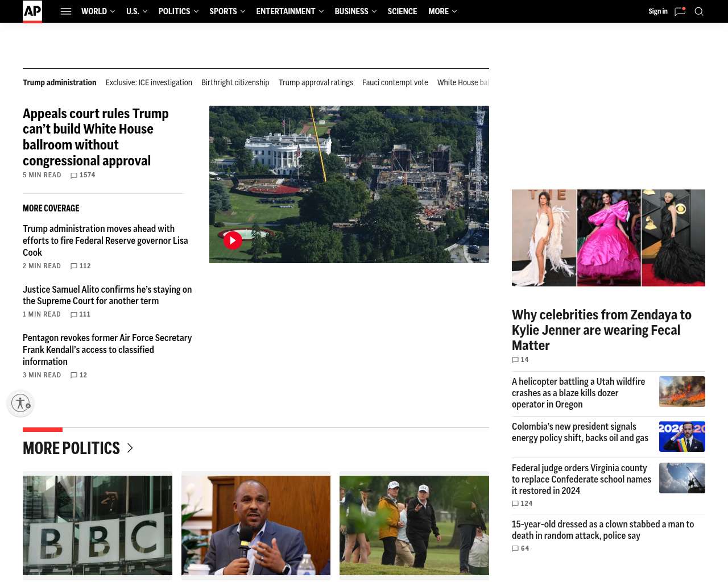Open comments on Confederate school names story (124)

tap(522, 504)
